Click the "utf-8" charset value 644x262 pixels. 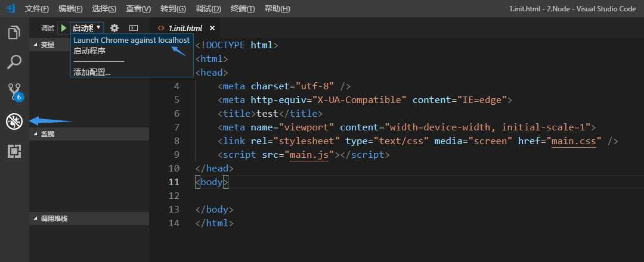(314, 86)
